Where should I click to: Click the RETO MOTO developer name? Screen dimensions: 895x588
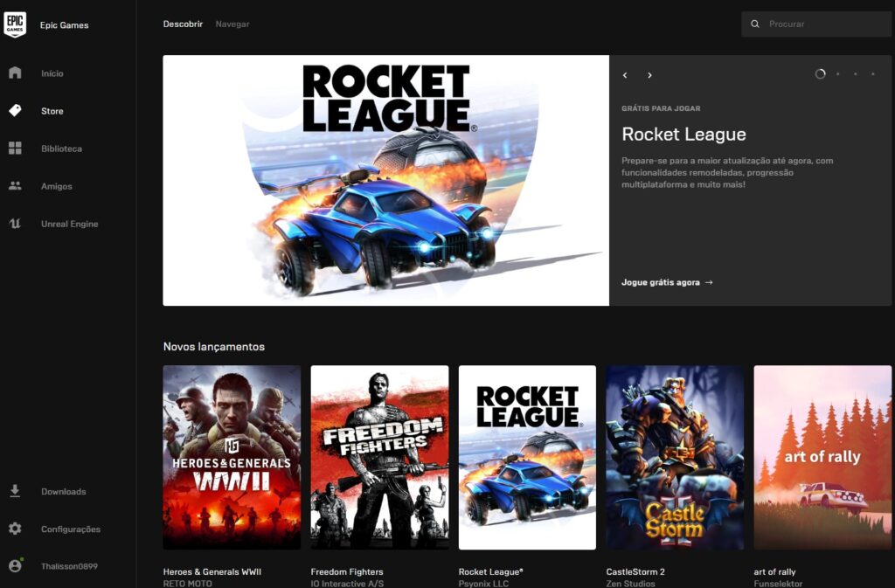187,584
